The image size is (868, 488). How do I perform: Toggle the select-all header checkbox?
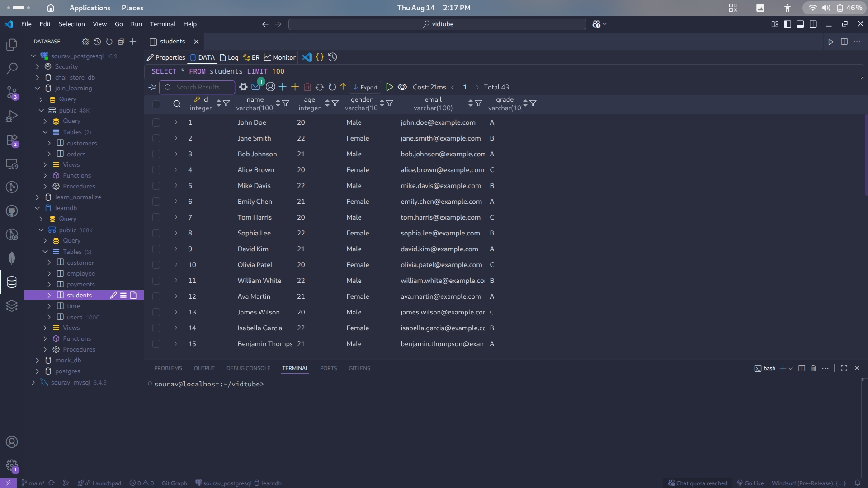(x=156, y=104)
